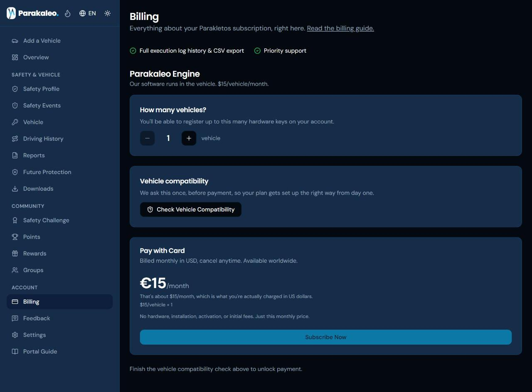Click the Check Vehicle Compatibility button
The image size is (532, 392).
click(190, 210)
